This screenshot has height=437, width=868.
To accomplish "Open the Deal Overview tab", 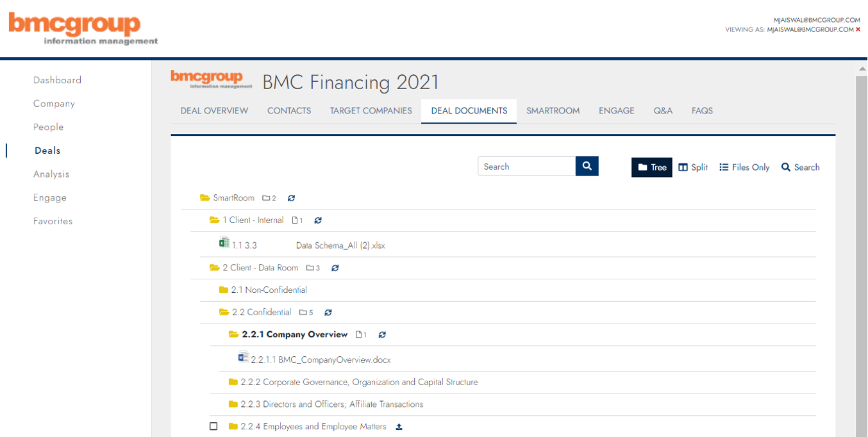I will 214,111.
